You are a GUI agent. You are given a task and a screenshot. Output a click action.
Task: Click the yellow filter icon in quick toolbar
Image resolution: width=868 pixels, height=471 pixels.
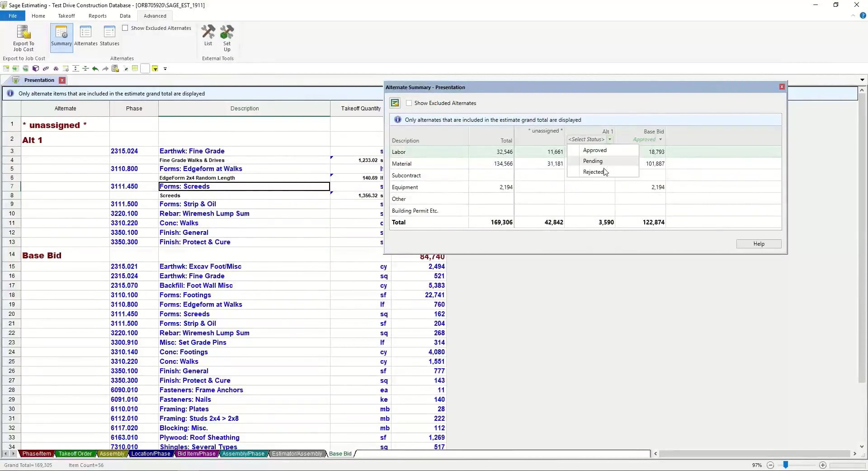[155, 69]
